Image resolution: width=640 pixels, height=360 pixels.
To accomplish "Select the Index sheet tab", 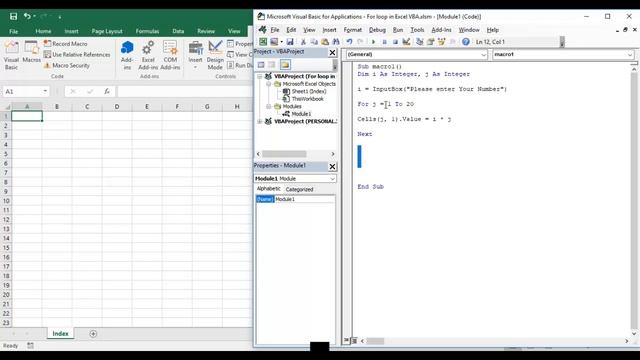I will 60,333.
